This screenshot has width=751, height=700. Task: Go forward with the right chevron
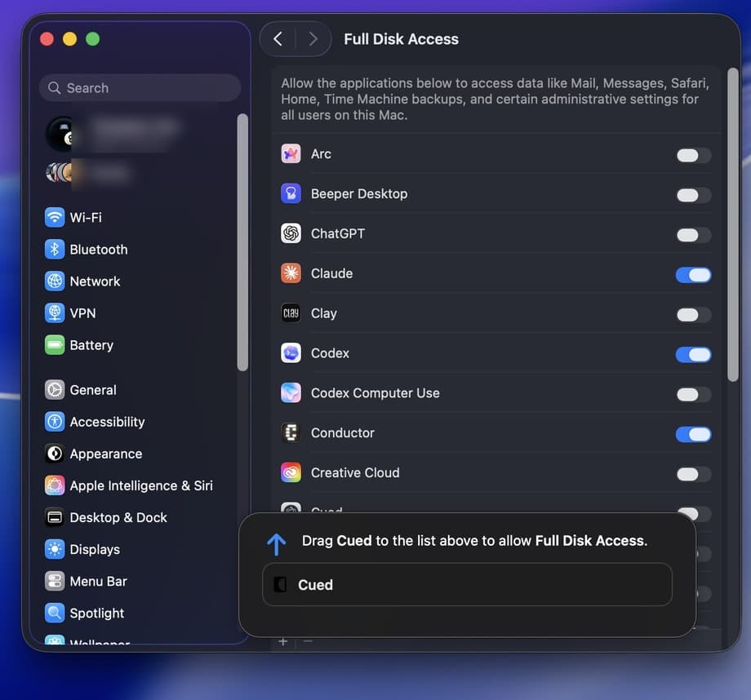[313, 39]
